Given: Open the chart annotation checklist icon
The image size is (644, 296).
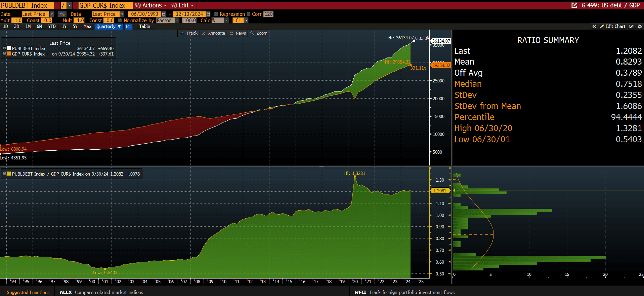Looking at the screenshot, I should pos(632,26).
